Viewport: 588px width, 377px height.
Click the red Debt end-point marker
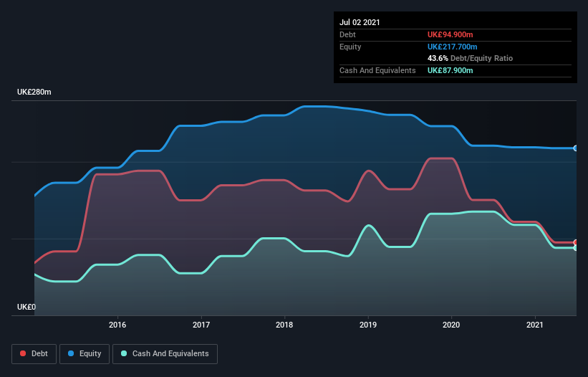click(x=576, y=242)
